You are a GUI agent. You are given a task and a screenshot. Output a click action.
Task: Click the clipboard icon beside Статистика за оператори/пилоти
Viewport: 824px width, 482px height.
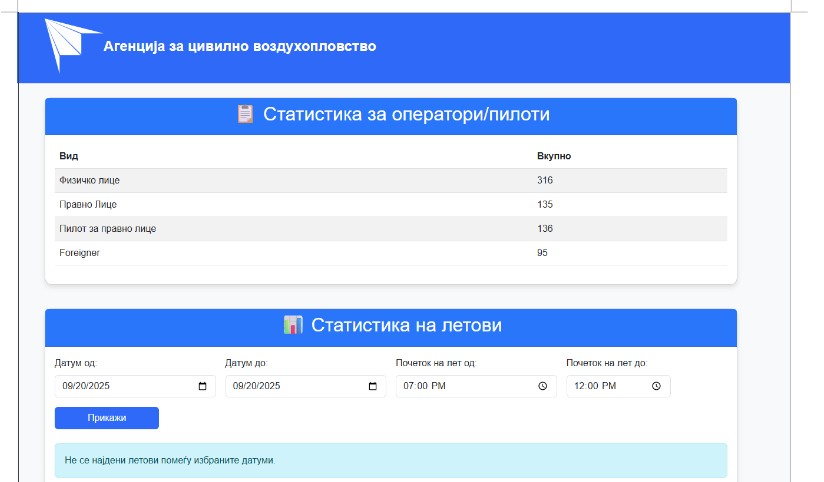(x=245, y=114)
